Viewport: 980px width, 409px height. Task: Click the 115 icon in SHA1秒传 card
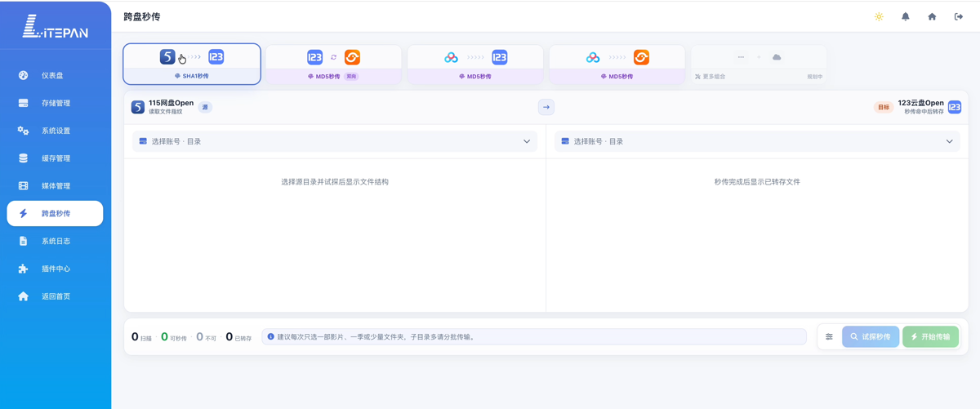pos(167,56)
